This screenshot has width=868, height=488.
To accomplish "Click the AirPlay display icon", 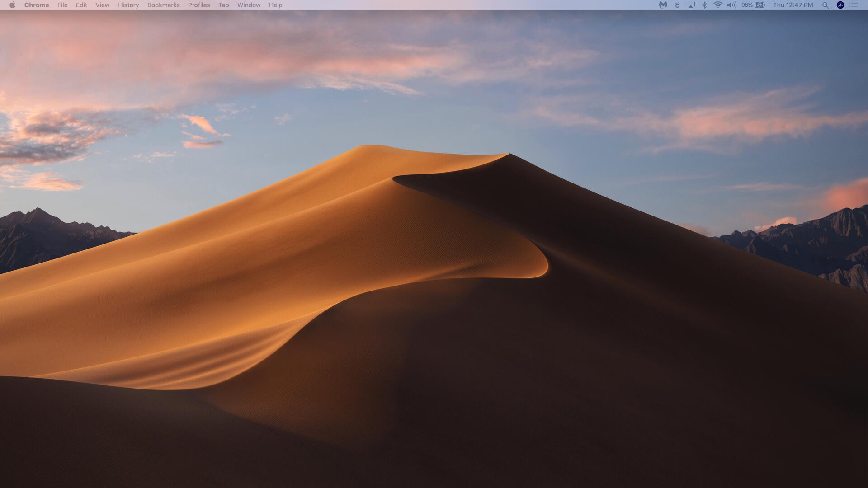I will [x=690, y=5].
